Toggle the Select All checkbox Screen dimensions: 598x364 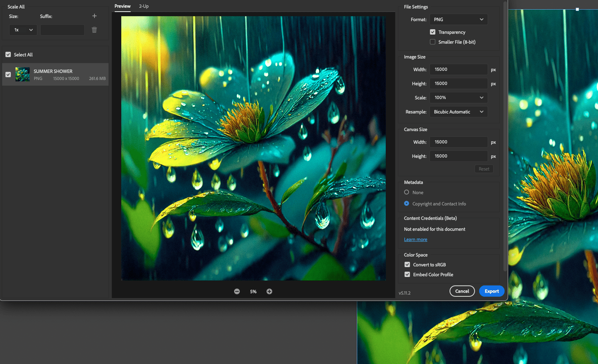click(8, 55)
